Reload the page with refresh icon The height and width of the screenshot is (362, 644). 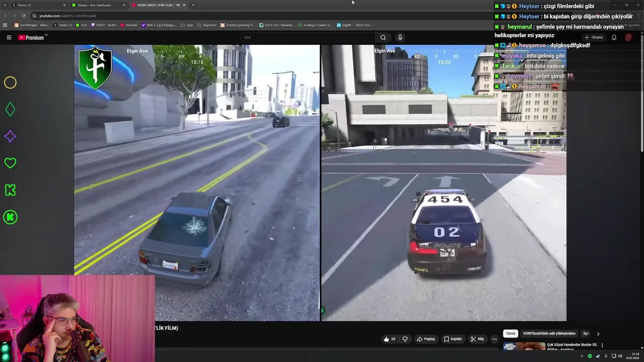(23, 16)
